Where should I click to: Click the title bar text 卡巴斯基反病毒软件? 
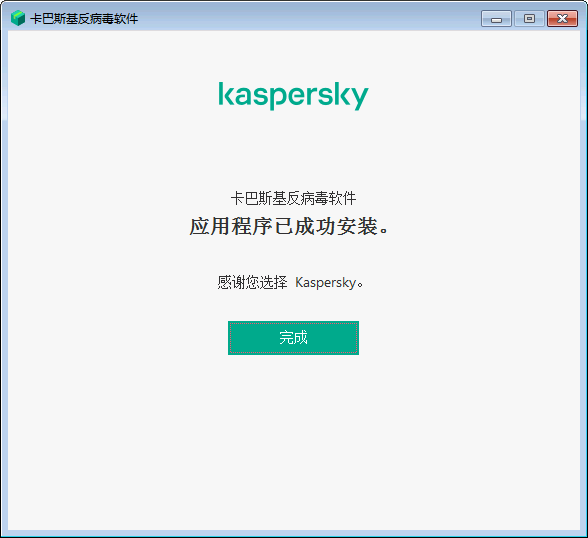[x=84, y=19]
